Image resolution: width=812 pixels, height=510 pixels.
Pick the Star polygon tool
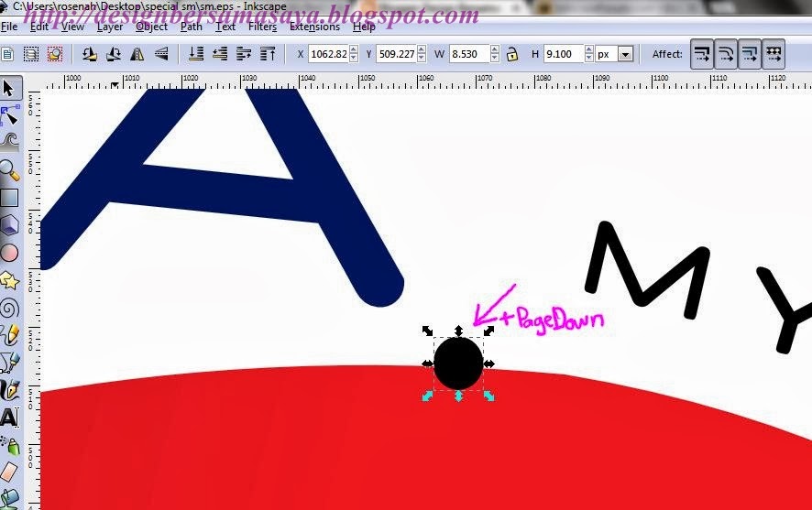9,281
